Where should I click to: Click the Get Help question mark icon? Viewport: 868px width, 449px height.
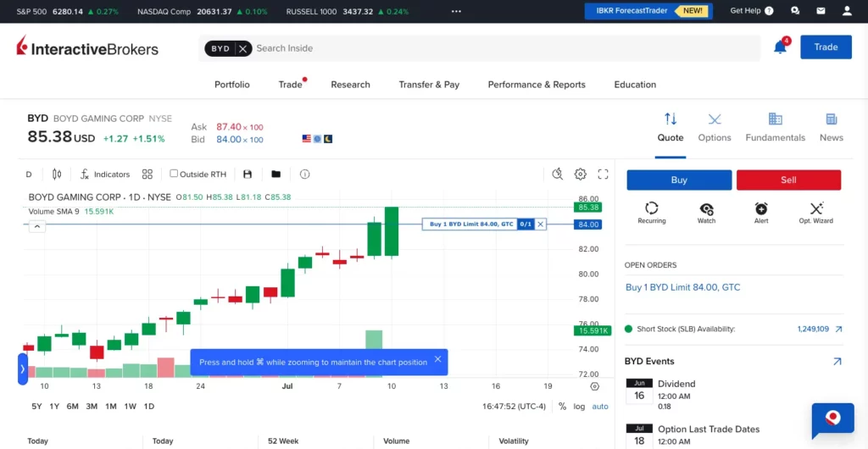tap(769, 10)
